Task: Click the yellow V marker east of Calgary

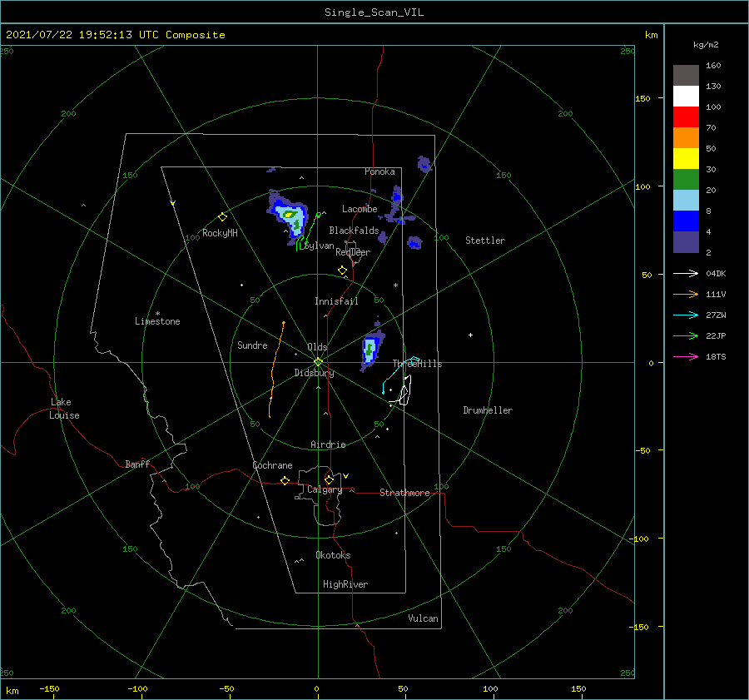Action: 345,476
